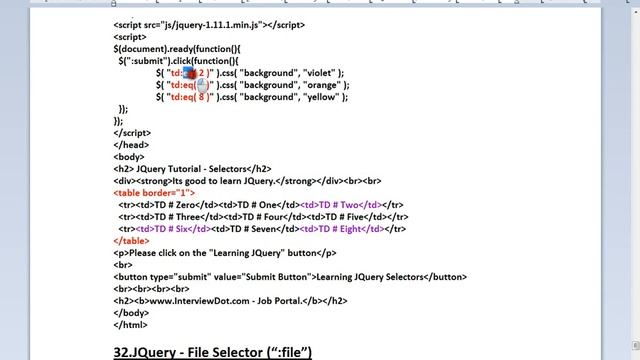Click the $(":submit").click(function(){ line
640x360 pixels.
pyautogui.click(x=178, y=61)
